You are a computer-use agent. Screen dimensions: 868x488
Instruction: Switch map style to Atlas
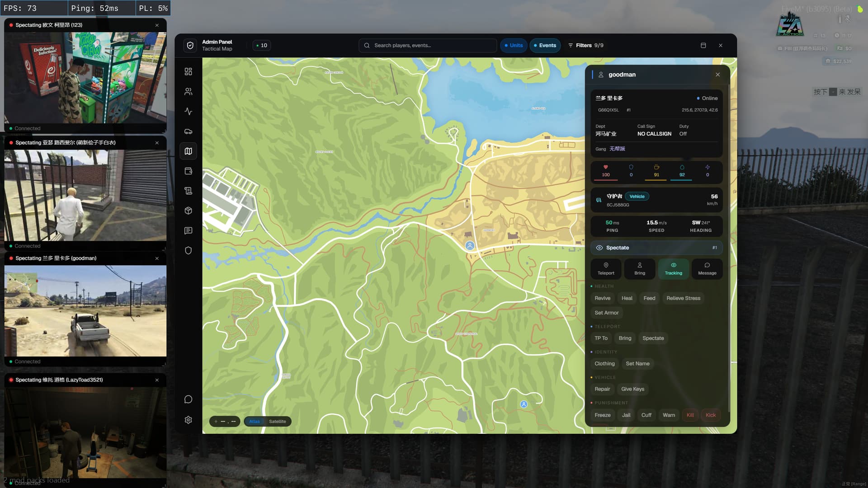(255, 422)
